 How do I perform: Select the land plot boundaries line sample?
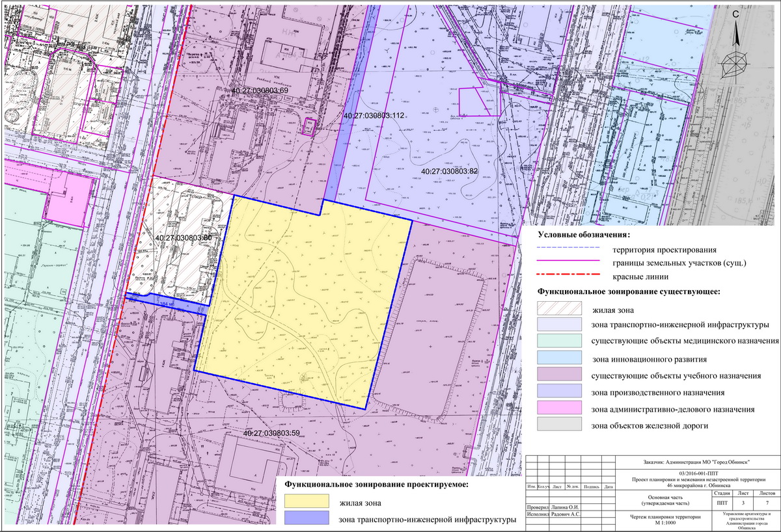[x=568, y=263]
